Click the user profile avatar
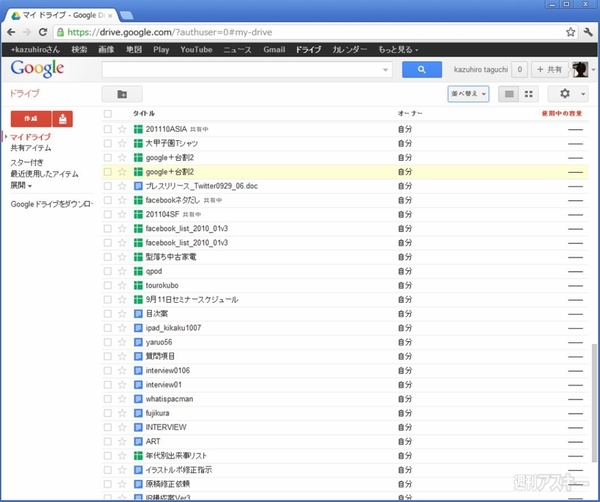 pyautogui.click(x=580, y=70)
